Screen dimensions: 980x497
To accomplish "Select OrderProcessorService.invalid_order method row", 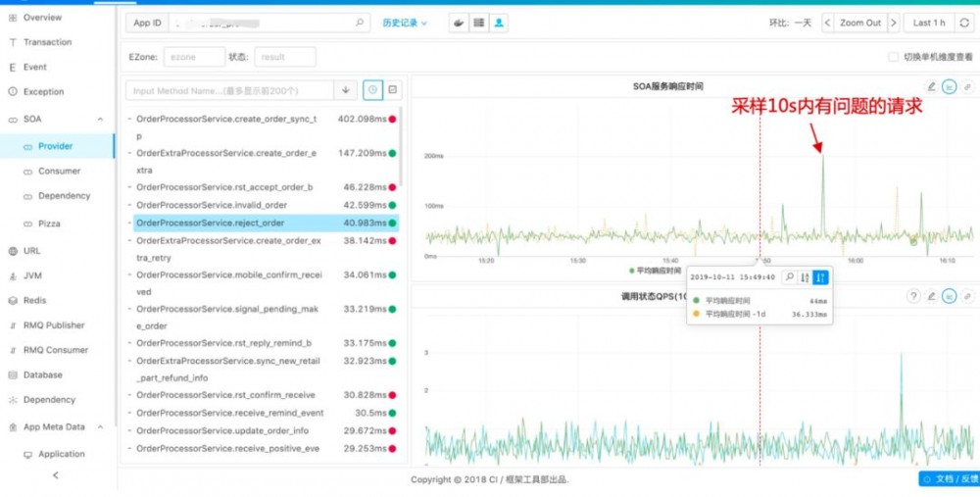I will [x=212, y=205].
